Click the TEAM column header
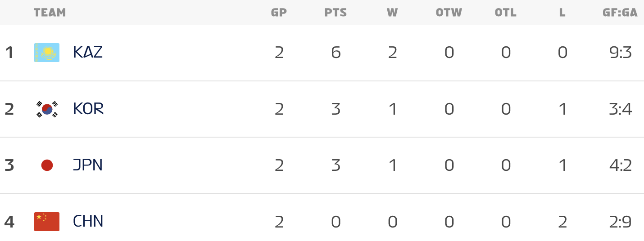The height and width of the screenshot is (241, 644). [50, 13]
